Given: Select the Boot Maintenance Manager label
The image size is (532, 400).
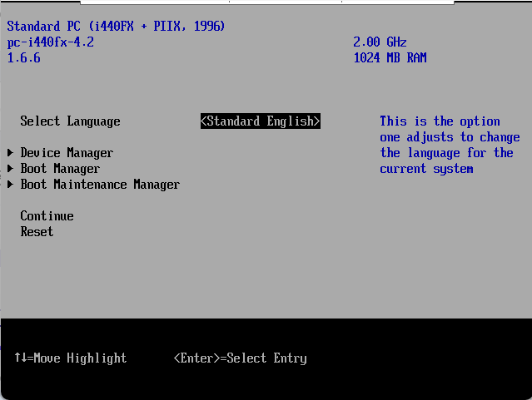Looking at the screenshot, I should coord(100,185).
